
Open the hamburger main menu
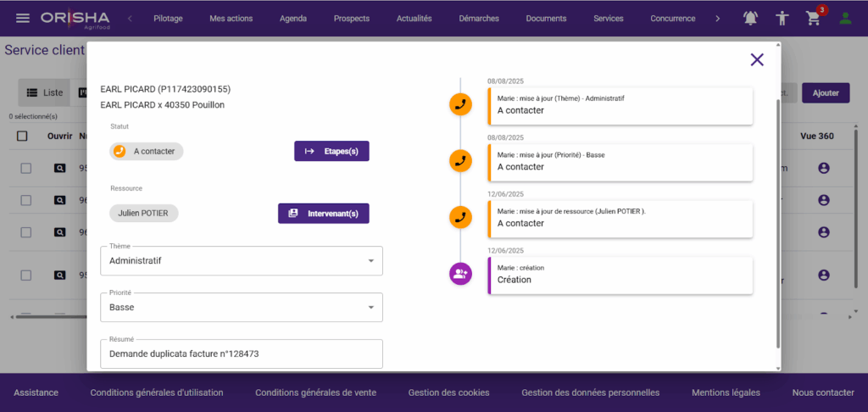coord(23,18)
